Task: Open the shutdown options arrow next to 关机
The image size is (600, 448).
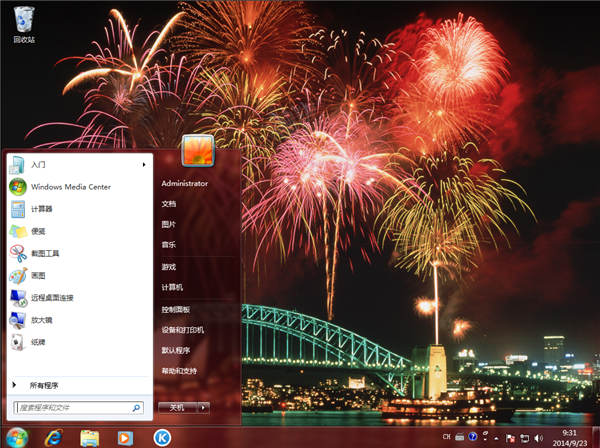Action: coord(204,407)
